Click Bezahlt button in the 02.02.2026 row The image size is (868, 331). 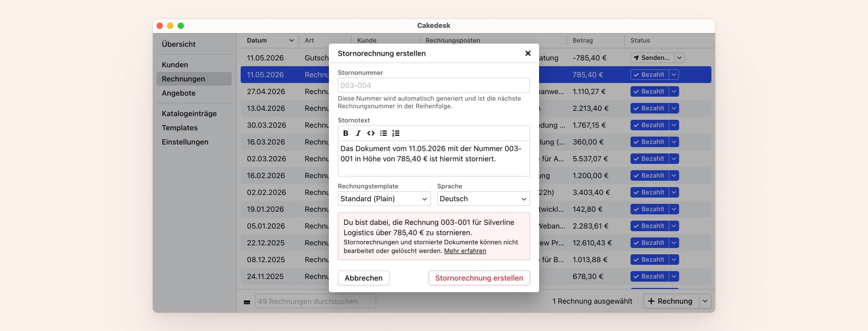point(649,192)
